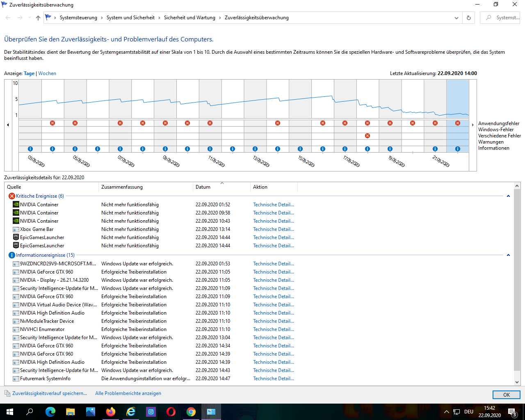Click the red error icon in the Verschiedene Fehler row

tap(367, 136)
